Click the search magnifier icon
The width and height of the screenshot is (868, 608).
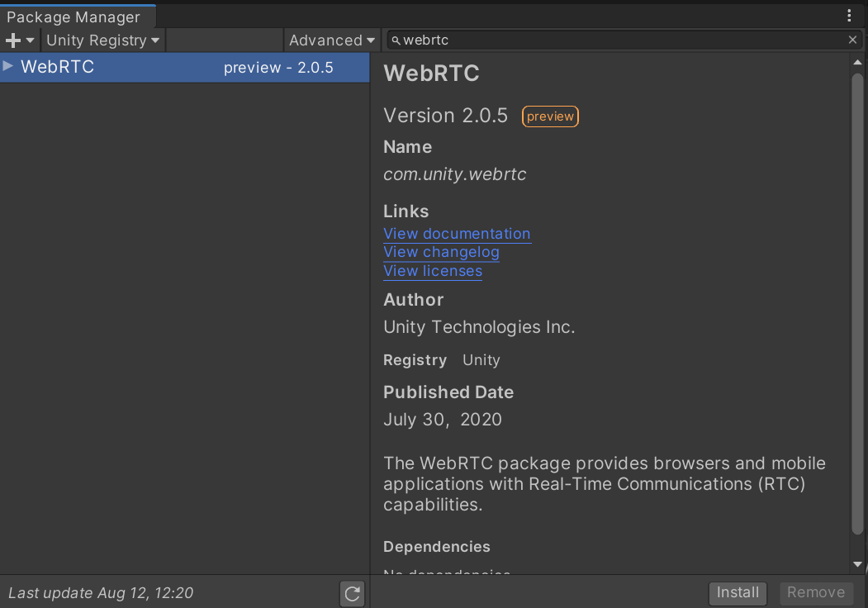click(396, 40)
